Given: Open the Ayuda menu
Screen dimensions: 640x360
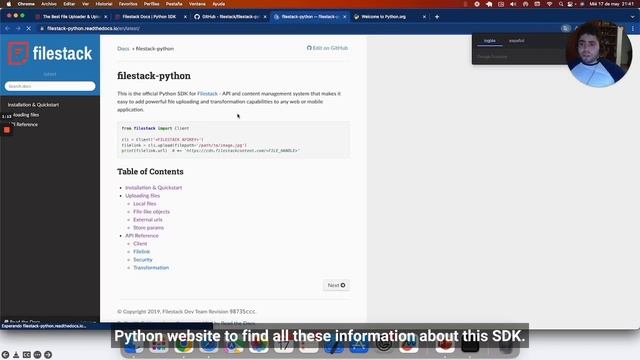Looking at the screenshot, I should (x=219, y=4).
